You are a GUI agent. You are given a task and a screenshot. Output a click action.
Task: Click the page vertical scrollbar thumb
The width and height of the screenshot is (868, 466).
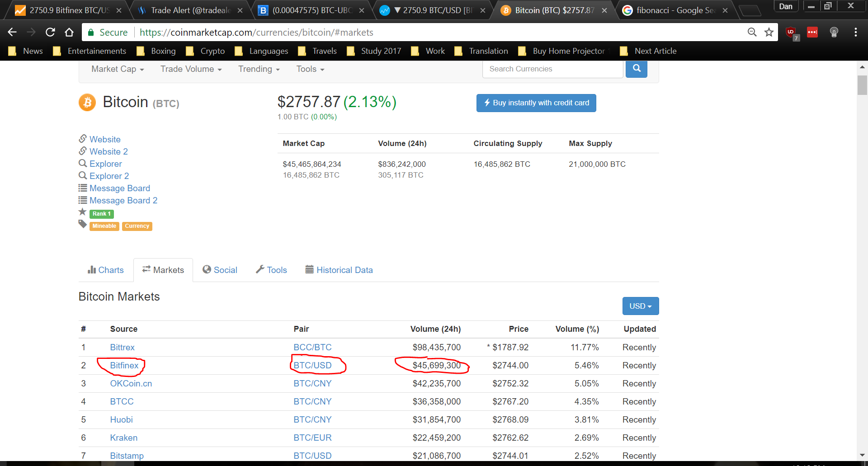point(862,85)
